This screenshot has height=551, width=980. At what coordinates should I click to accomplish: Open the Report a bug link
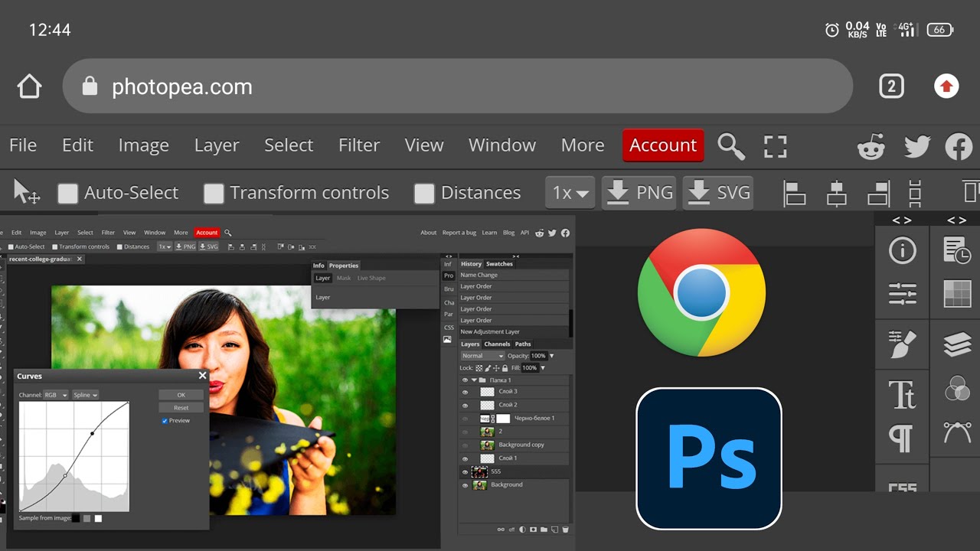pos(459,233)
